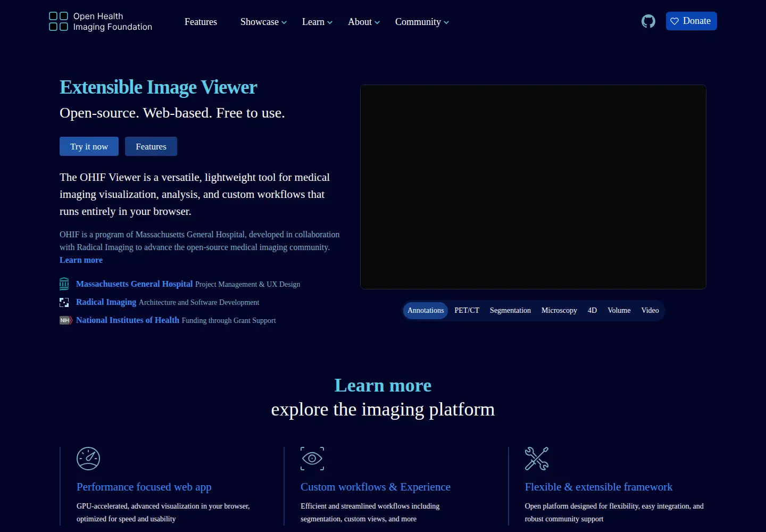Click the Features button below the headline
Image resolution: width=766 pixels, height=532 pixels.
(x=151, y=146)
